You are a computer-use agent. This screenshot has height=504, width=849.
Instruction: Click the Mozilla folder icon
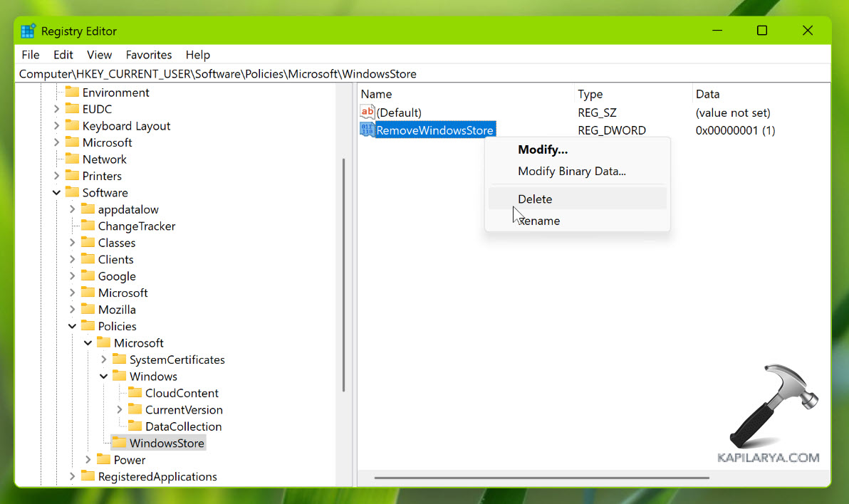coord(88,310)
